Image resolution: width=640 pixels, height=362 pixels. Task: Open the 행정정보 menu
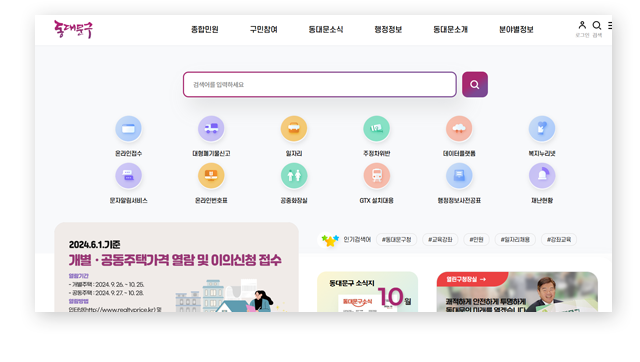pos(388,29)
